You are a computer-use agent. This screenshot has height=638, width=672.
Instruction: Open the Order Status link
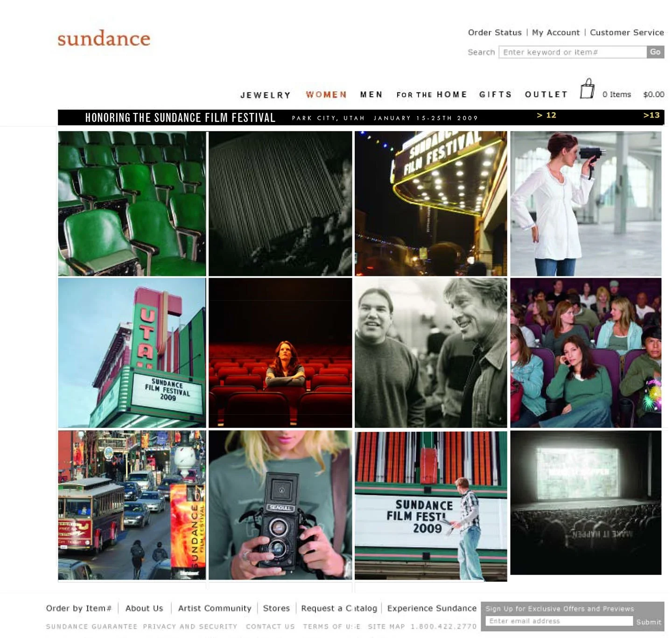coord(495,33)
